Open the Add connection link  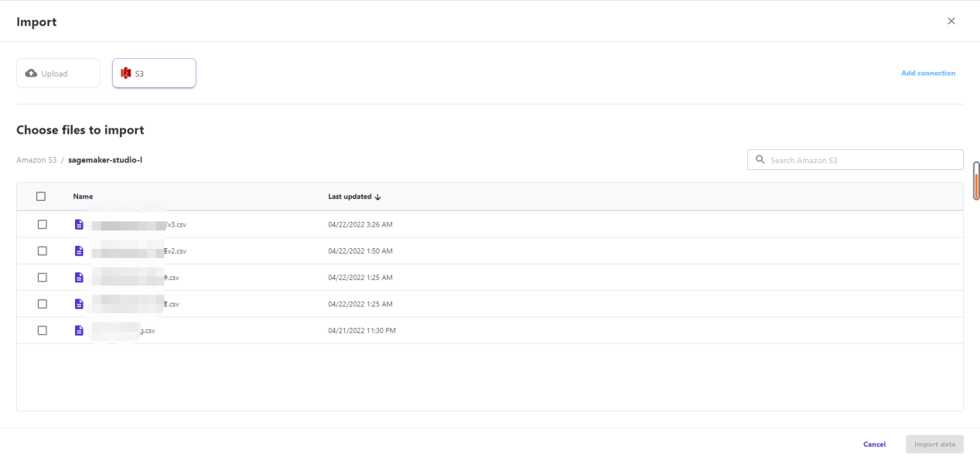point(927,73)
